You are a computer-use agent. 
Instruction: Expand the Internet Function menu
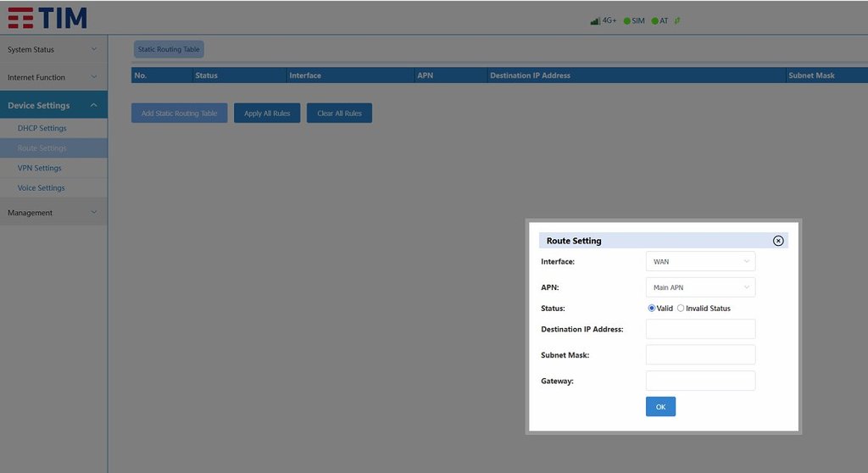pyautogui.click(x=53, y=77)
